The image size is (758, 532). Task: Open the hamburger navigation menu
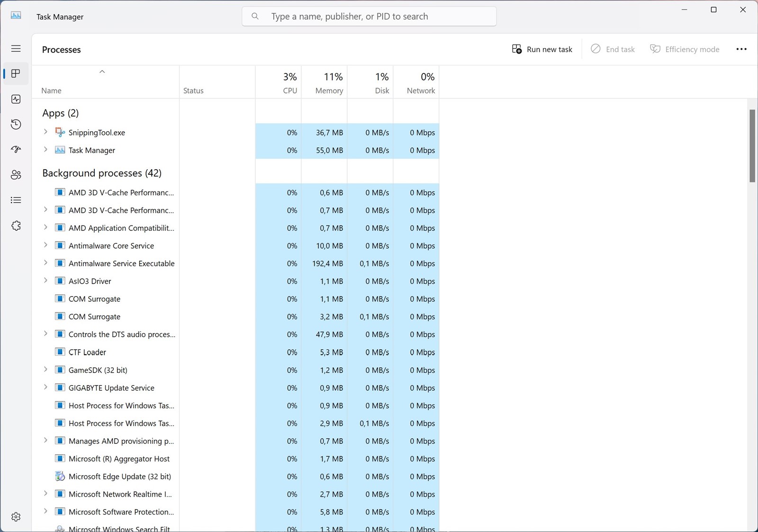click(16, 48)
